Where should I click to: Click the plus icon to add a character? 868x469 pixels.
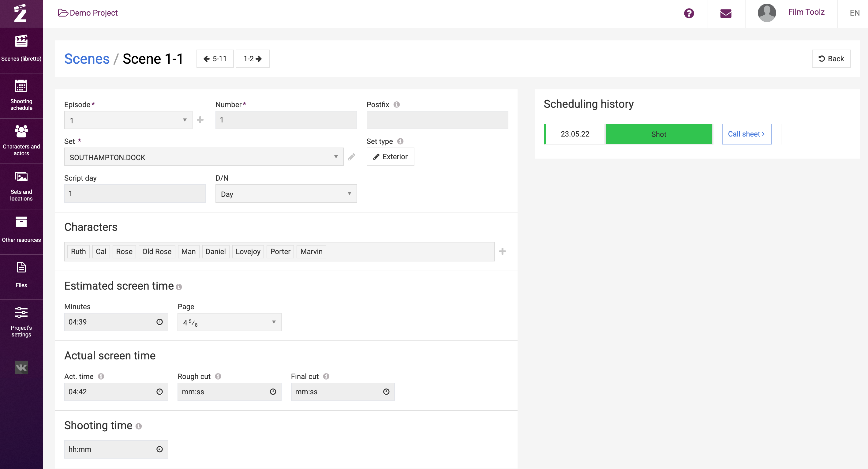(502, 251)
